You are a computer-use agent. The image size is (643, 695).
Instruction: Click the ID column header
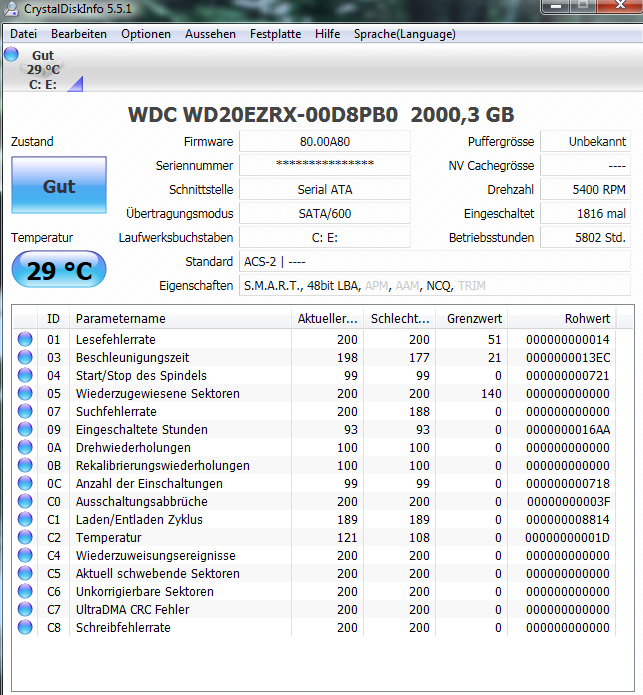pos(53,318)
